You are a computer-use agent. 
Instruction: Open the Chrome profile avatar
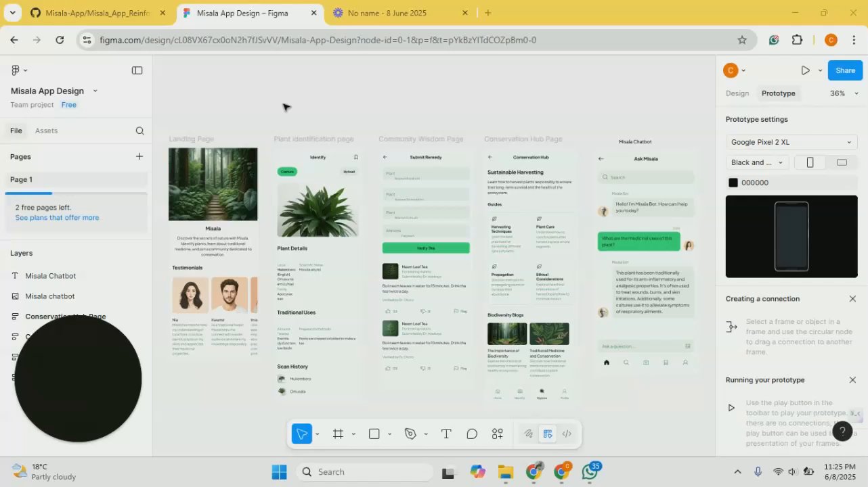831,40
